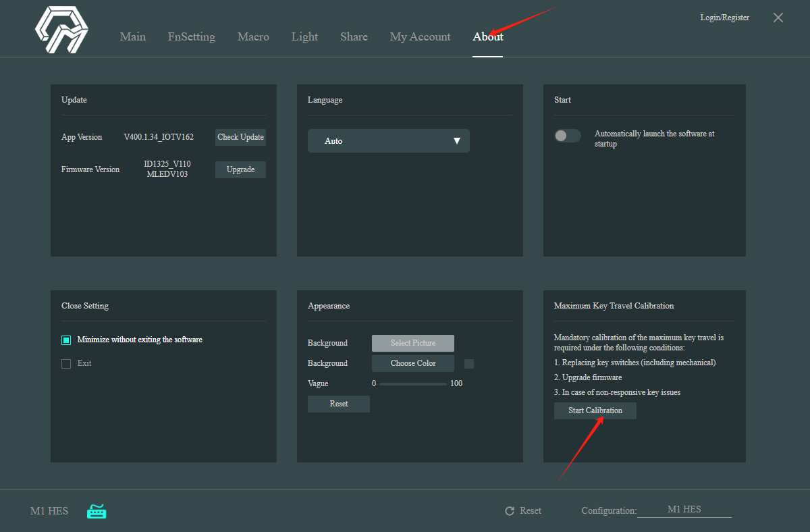Open the Light tab

(x=304, y=37)
